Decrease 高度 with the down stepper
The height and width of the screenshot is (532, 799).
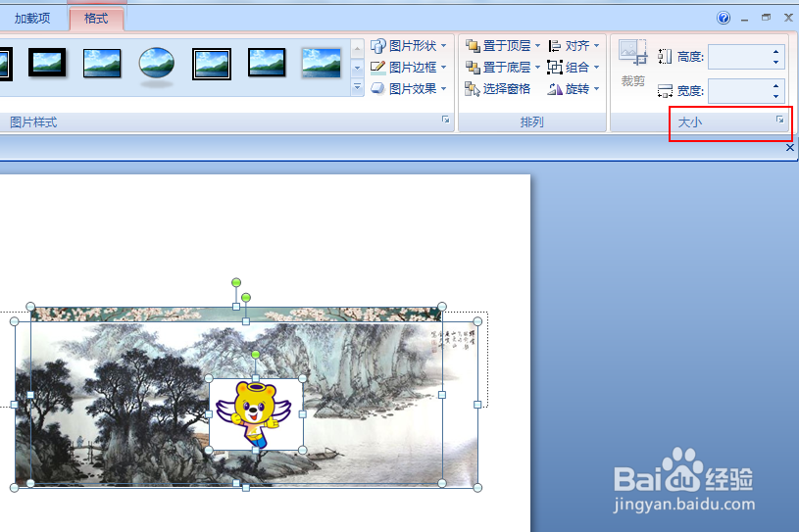point(775,62)
